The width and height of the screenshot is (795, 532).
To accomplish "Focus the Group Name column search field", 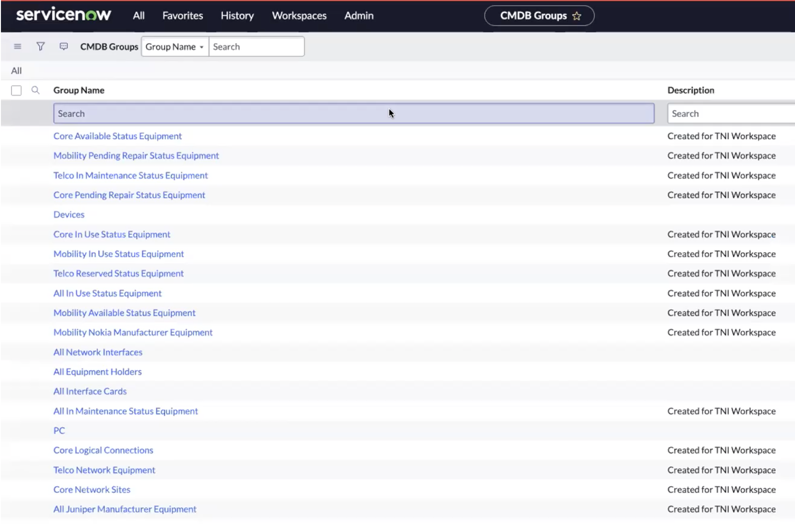I will click(x=354, y=113).
